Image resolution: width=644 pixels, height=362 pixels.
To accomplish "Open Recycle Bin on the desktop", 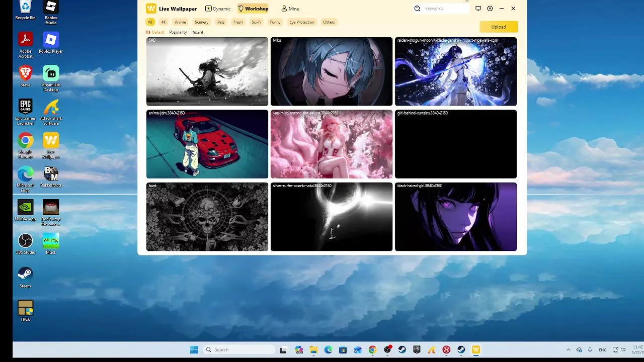I will point(25,10).
